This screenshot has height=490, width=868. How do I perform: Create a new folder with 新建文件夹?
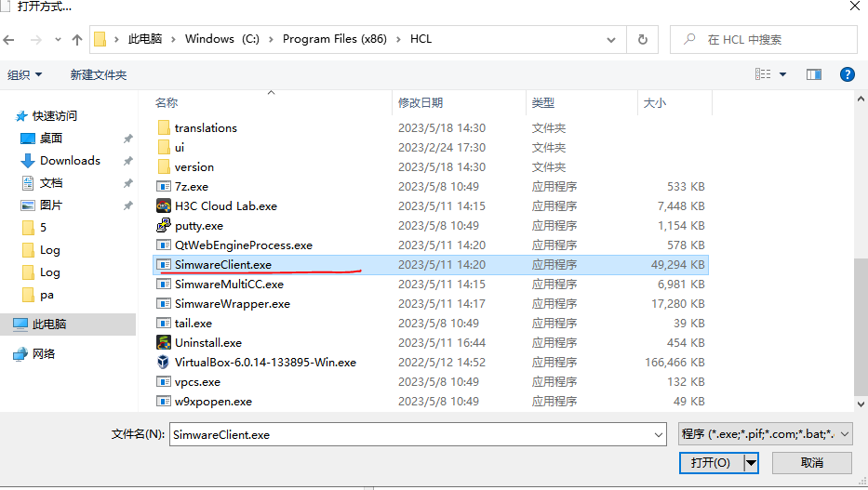(x=99, y=74)
